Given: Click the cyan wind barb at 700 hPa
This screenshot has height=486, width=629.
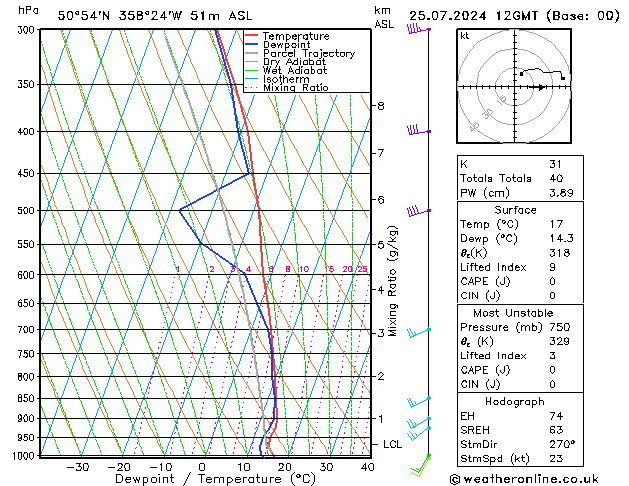Looking at the screenshot, I should [x=419, y=332].
